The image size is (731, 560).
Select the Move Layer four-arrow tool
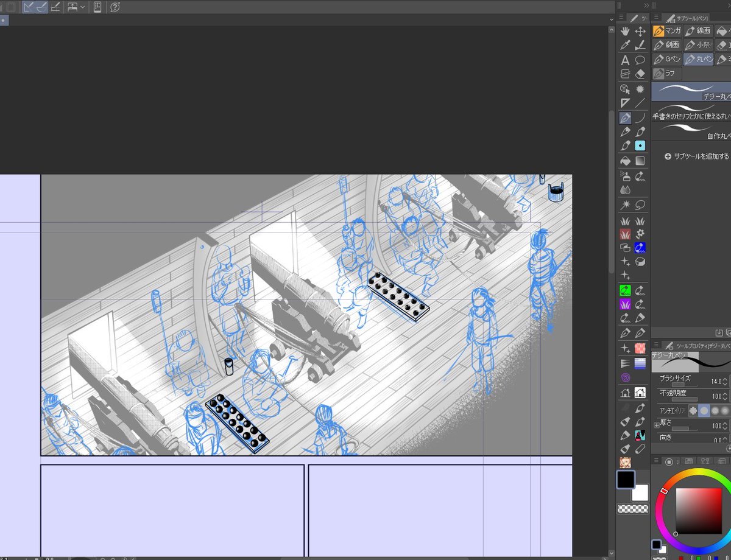click(640, 31)
